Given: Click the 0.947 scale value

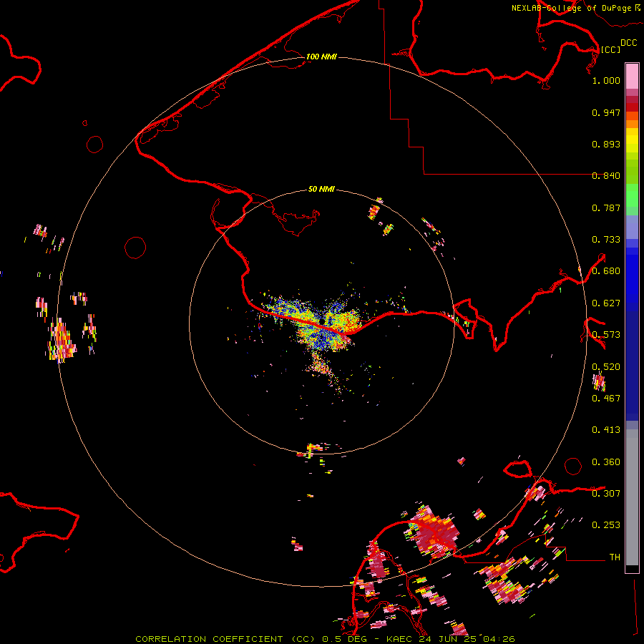Looking at the screenshot, I should 606,112.
